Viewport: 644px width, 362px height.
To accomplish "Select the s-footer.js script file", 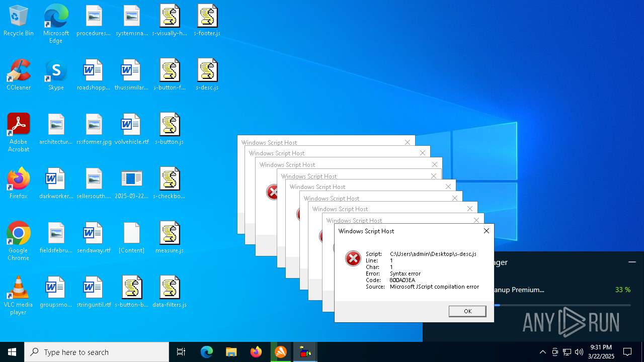I will pyautogui.click(x=207, y=21).
